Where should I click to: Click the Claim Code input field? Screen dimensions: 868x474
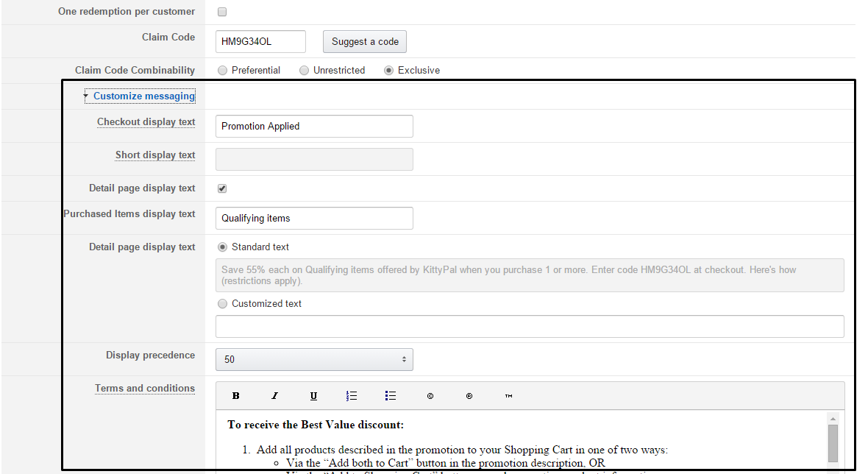pos(260,41)
